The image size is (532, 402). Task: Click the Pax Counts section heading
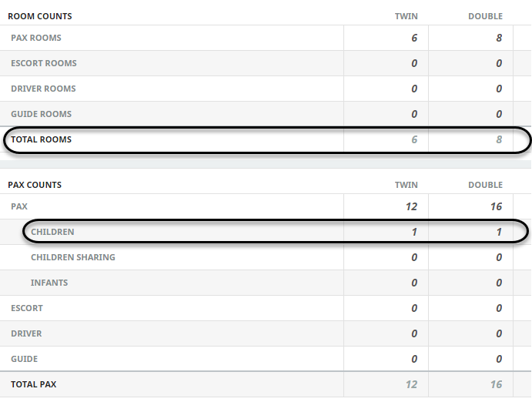tap(35, 185)
